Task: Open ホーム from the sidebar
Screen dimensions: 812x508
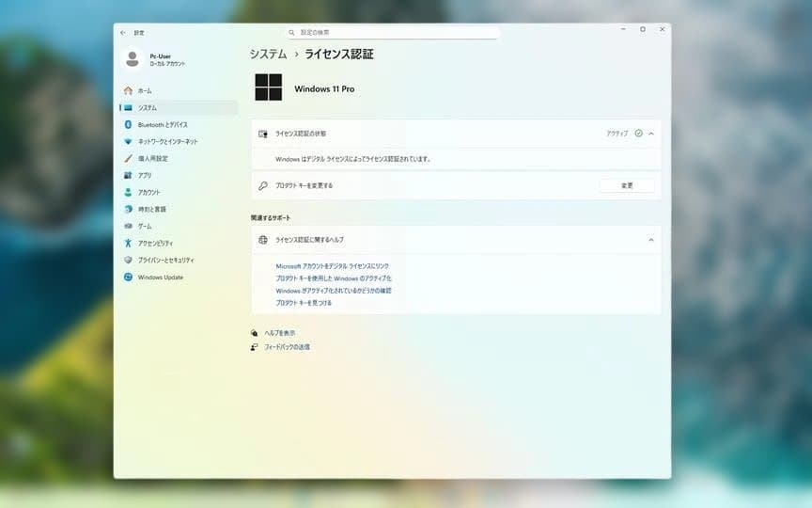Action: pos(144,90)
